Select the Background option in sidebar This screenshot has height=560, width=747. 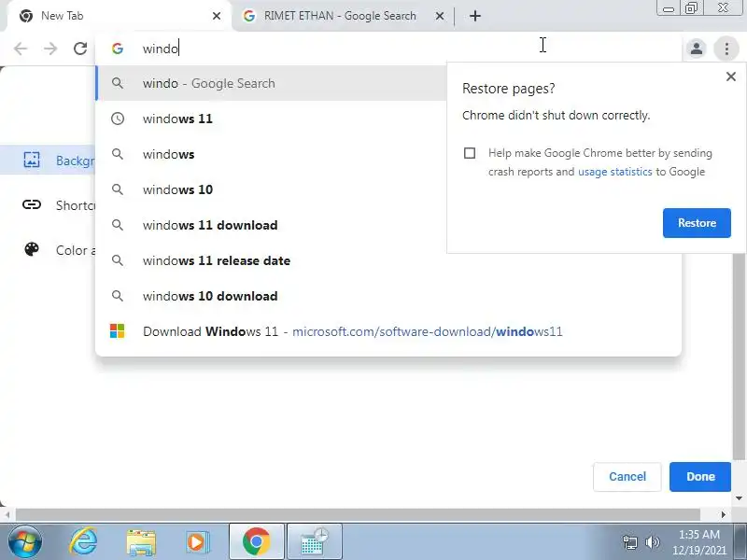tap(48, 160)
